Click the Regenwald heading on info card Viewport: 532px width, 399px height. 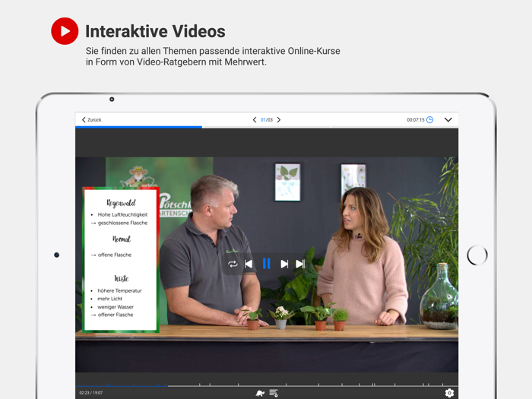pos(121,203)
